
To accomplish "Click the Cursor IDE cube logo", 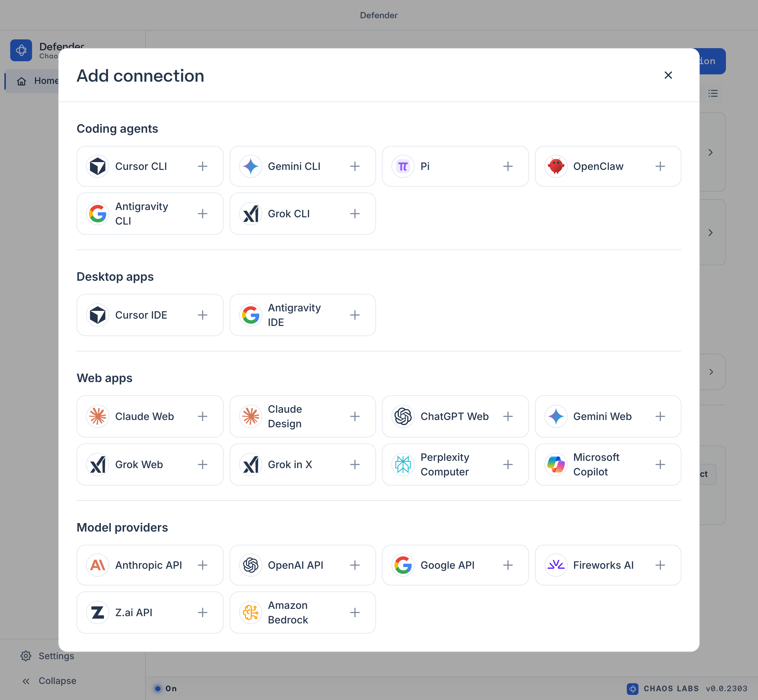I will coord(98,315).
